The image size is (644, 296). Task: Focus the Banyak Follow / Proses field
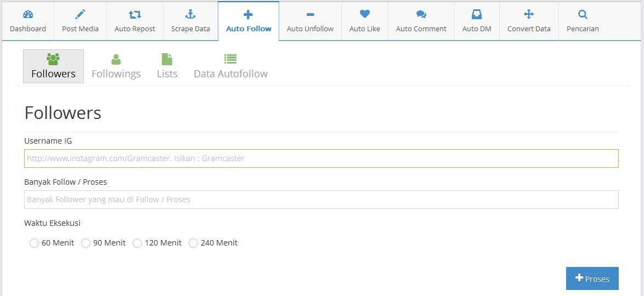[321, 200]
